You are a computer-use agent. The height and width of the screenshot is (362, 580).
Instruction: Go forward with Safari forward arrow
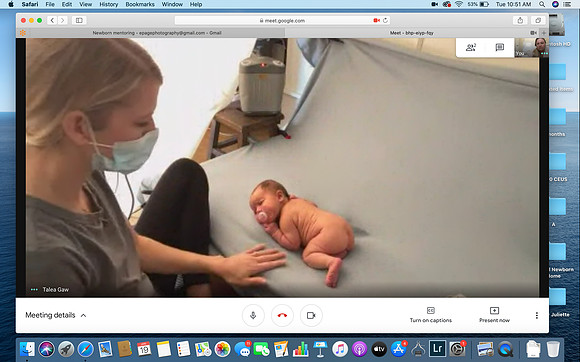pos(63,20)
